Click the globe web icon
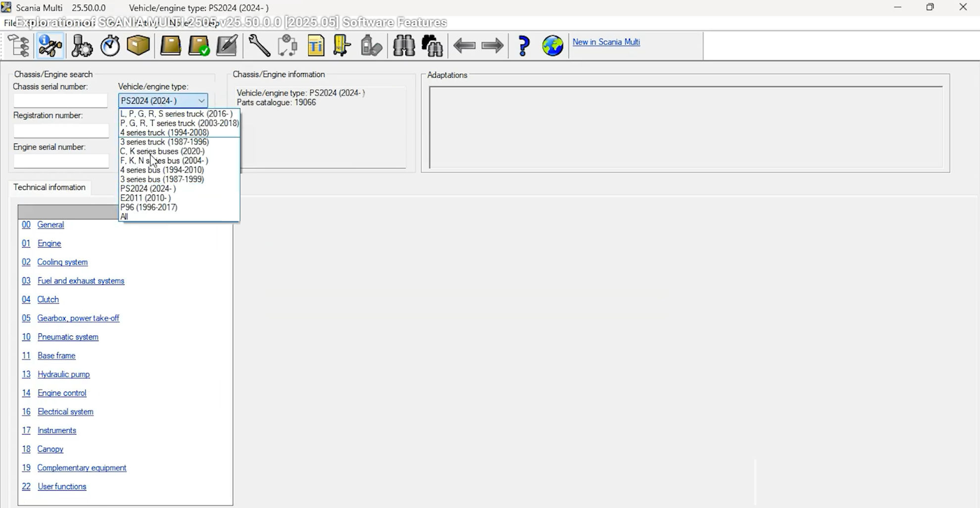Image resolution: width=980 pixels, height=508 pixels. tap(552, 46)
